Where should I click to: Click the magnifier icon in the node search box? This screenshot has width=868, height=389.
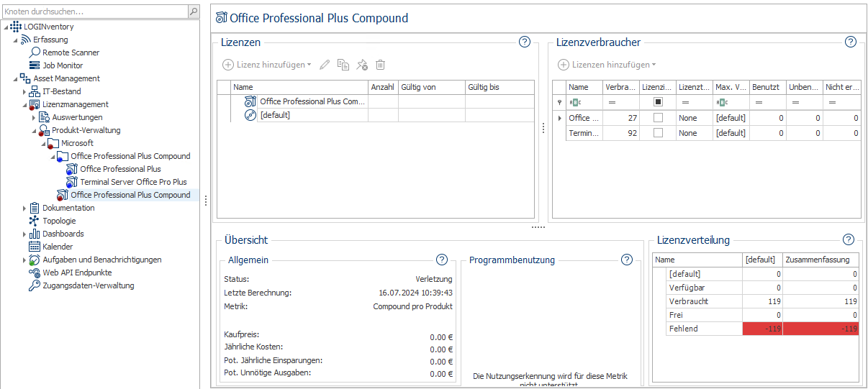[x=193, y=12]
